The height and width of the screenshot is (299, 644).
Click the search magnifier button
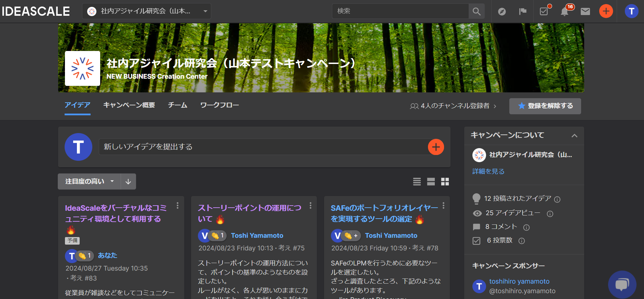[477, 12]
